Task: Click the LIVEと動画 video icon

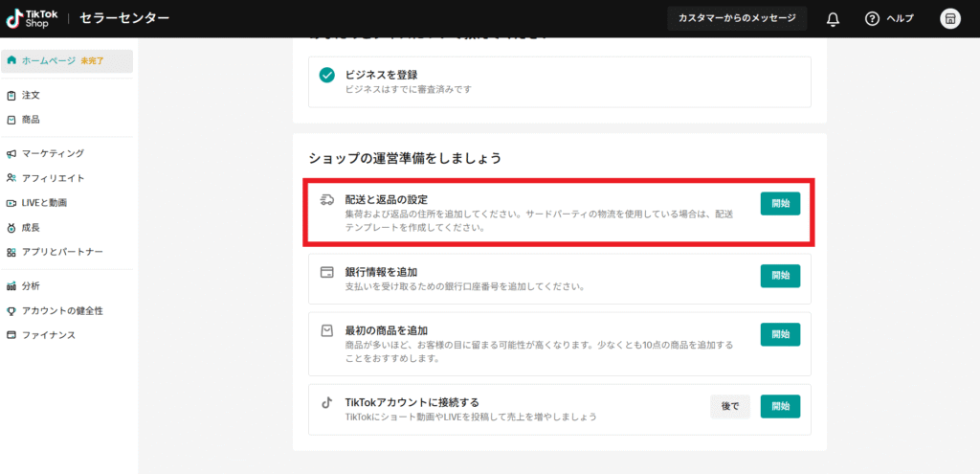Action: (11, 203)
